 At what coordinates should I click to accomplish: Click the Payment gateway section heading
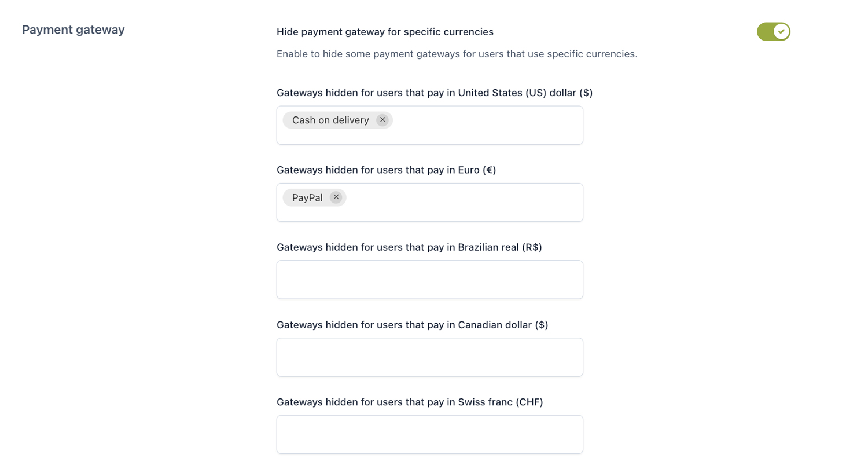pos(73,30)
